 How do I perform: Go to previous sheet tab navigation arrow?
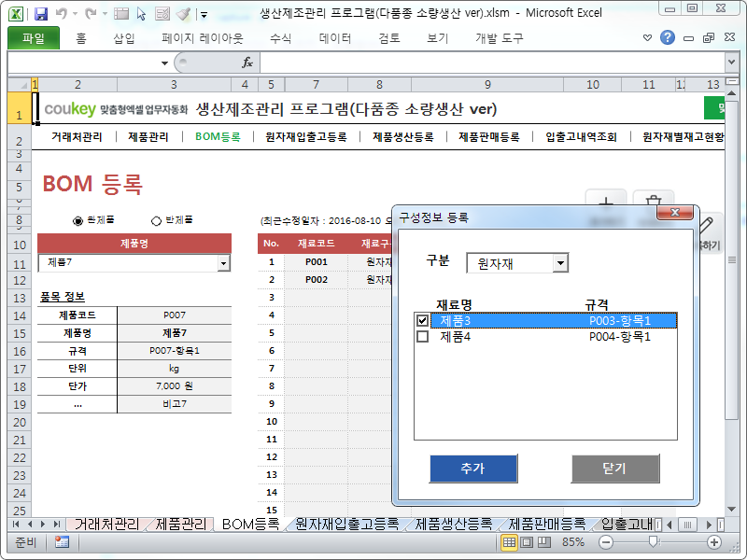pos(30,525)
